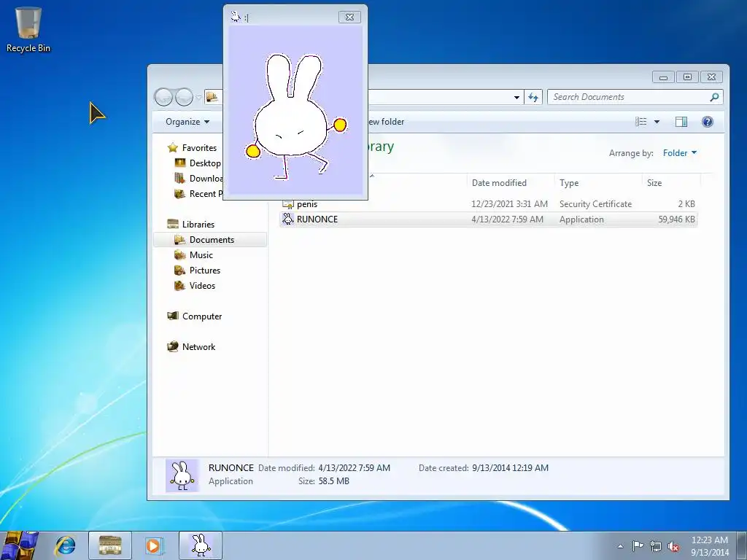Click the Back navigation button in Explorer

pos(163,97)
